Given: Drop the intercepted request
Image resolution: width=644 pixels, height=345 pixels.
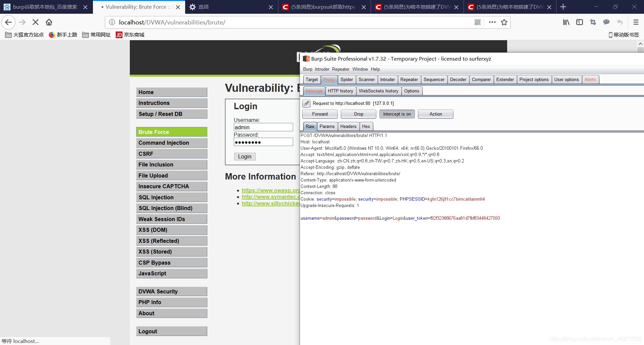Looking at the screenshot, I should click(x=358, y=114).
